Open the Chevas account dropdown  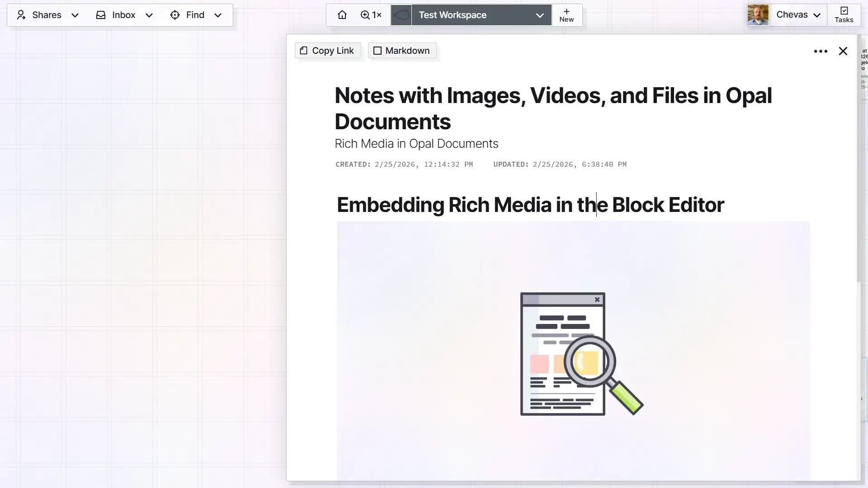[x=817, y=14]
